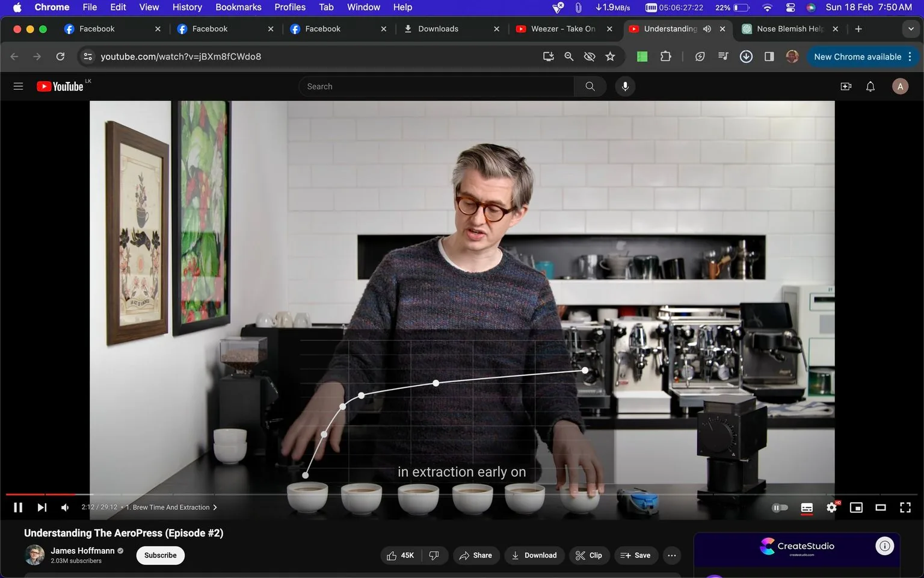Toggle Autoplay off in the player
The height and width of the screenshot is (578, 924).
pos(780,507)
